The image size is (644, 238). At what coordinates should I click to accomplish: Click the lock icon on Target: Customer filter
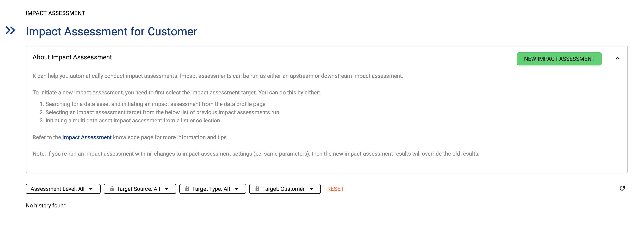(257, 189)
